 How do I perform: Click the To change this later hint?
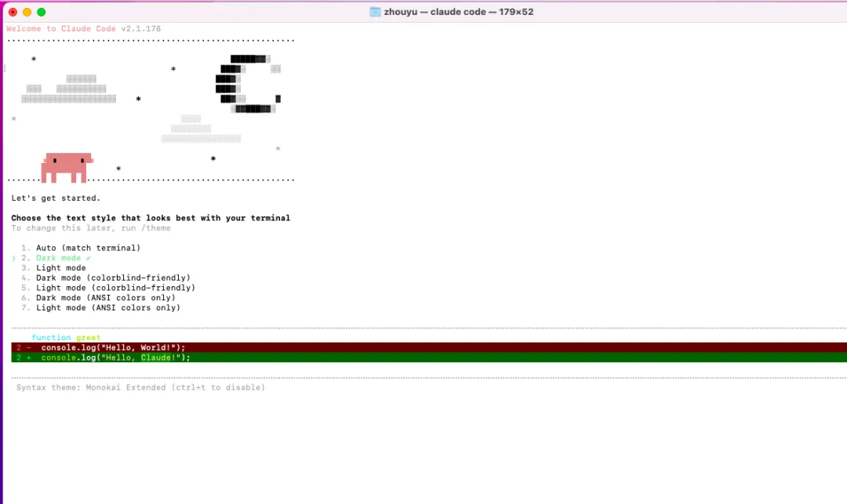tap(91, 228)
